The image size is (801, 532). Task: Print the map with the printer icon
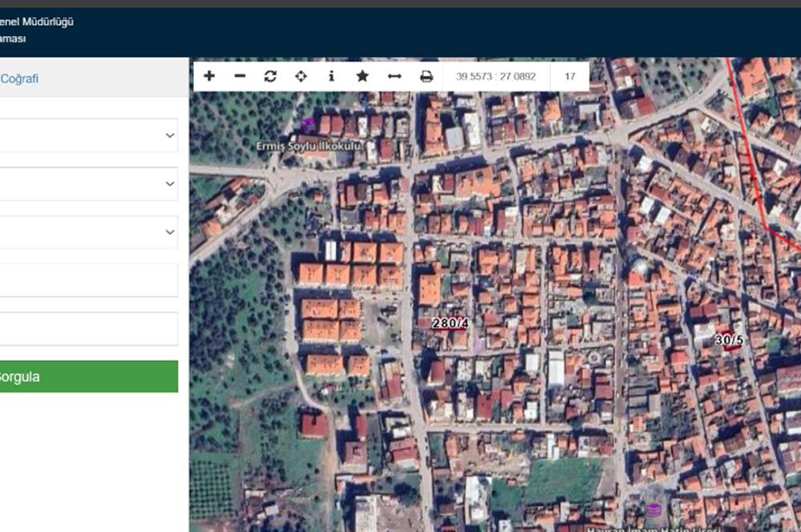coord(426,76)
